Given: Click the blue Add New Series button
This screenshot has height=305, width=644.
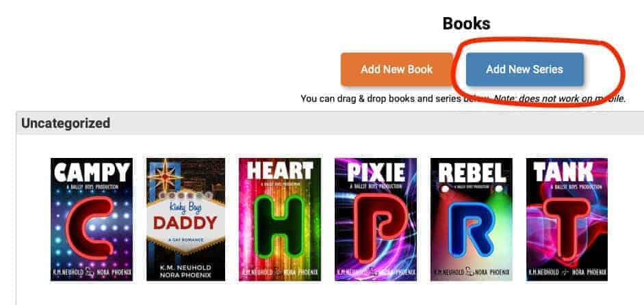Looking at the screenshot, I should tap(524, 69).
